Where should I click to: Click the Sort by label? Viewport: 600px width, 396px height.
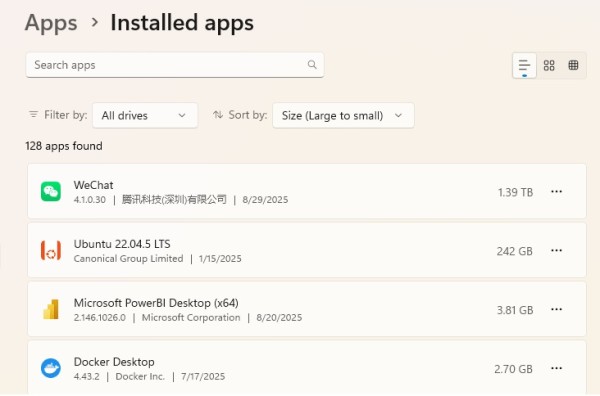(248, 115)
